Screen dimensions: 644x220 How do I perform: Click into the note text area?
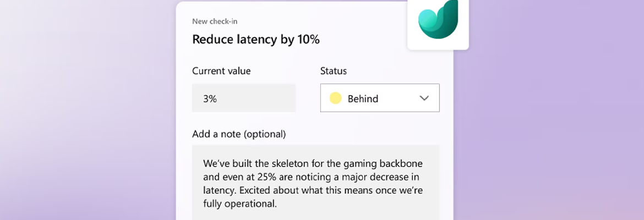[x=316, y=182]
